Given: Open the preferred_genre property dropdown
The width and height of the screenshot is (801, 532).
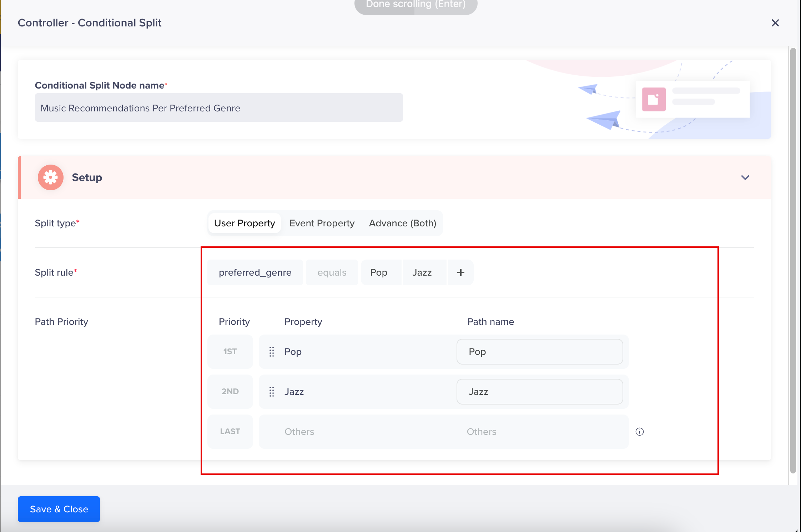Looking at the screenshot, I should pos(255,272).
